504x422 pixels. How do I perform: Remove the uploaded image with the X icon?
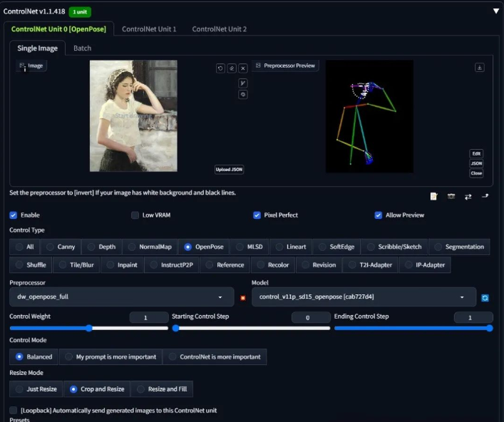(x=243, y=68)
